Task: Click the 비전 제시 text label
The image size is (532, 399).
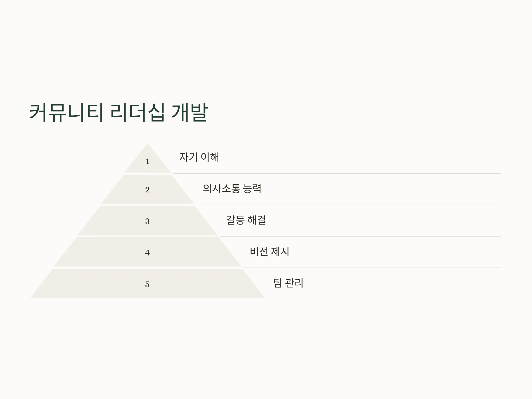Action: pos(269,252)
